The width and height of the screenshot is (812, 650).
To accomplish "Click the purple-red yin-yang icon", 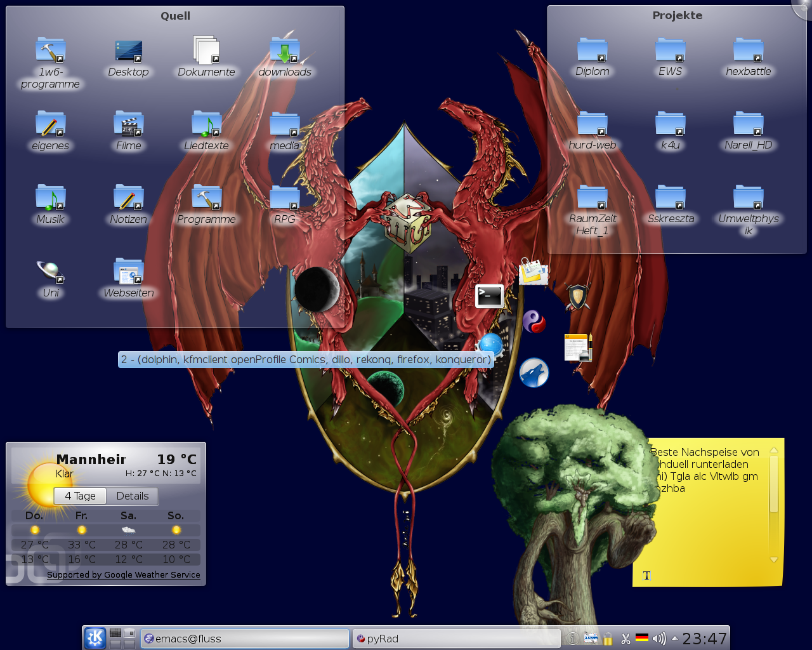I will [534, 322].
